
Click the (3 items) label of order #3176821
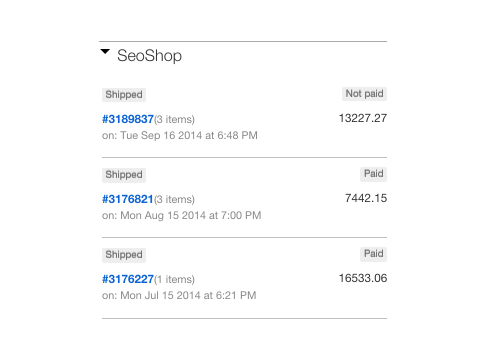(x=174, y=199)
